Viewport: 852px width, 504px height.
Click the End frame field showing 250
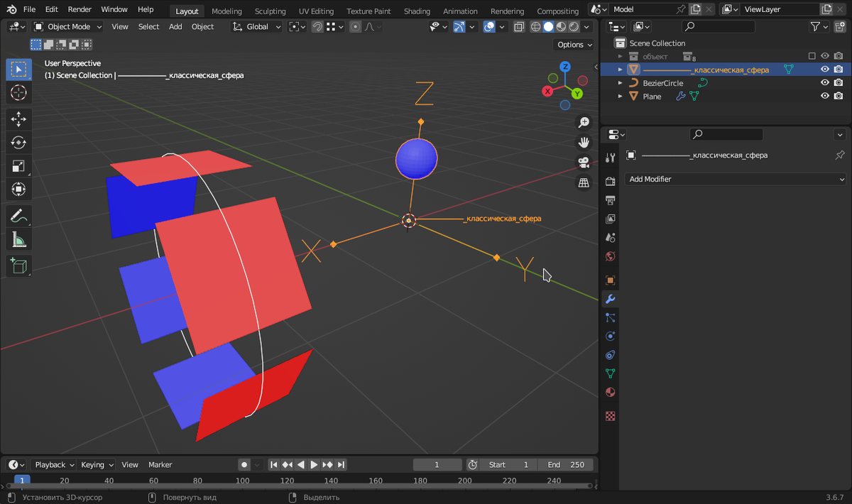[566, 465]
